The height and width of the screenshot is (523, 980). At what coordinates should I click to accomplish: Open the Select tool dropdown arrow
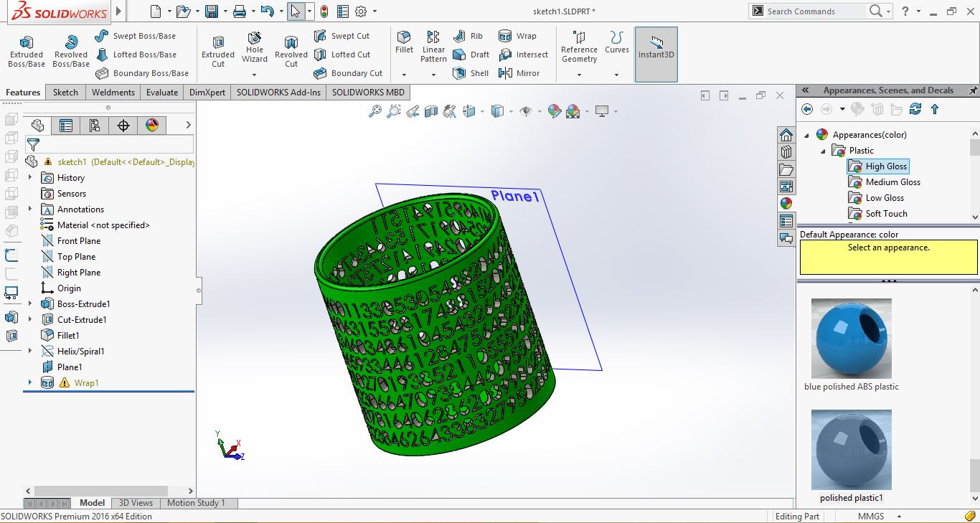[309, 11]
